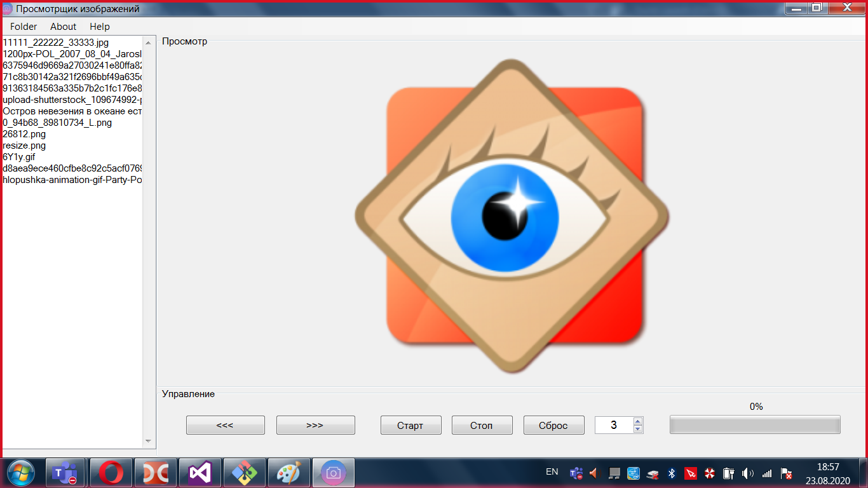
Task: Select resize.png in the file list
Action: (24, 146)
